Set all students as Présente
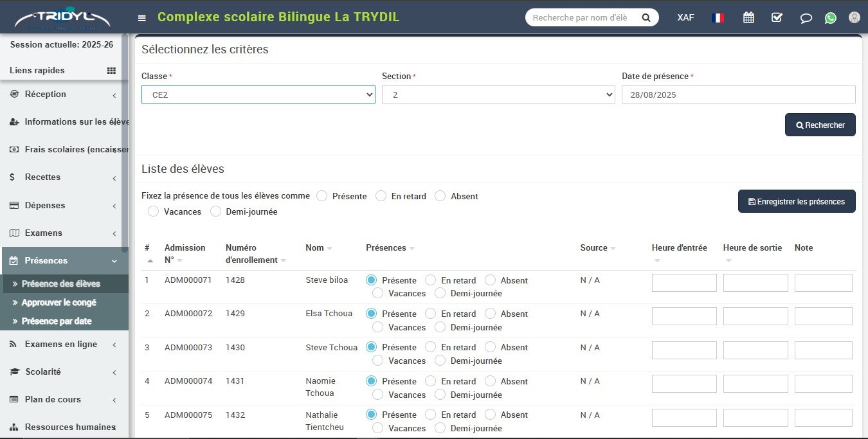 [x=322, y=196]
